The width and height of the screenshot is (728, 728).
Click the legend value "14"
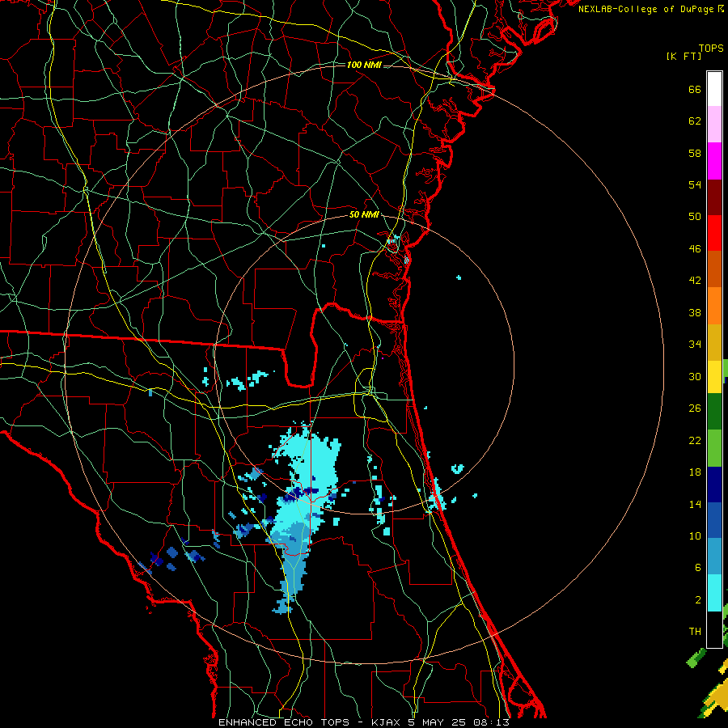coord(695,504)
